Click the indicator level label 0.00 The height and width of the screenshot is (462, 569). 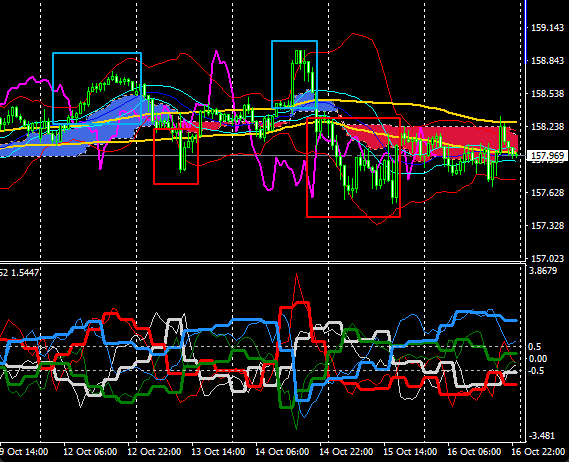tap(537, 359)
